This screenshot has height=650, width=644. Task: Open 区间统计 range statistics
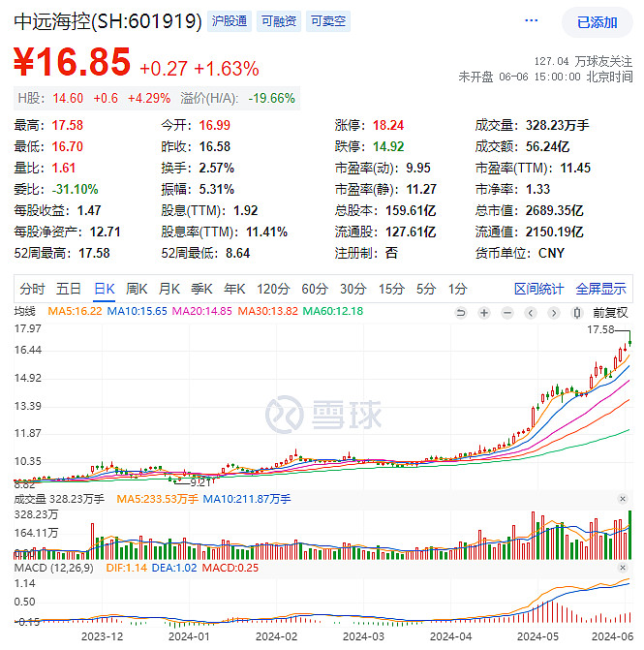pos(538,289)
